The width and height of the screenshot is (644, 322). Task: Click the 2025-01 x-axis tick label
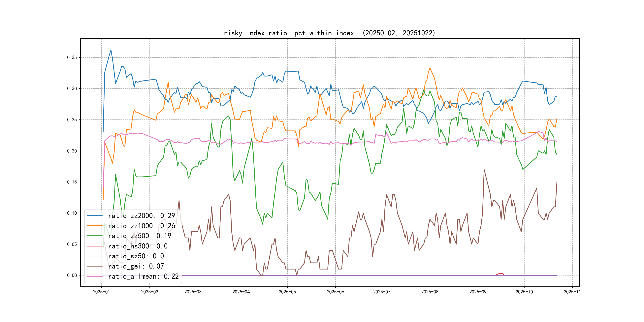[101, 292]
